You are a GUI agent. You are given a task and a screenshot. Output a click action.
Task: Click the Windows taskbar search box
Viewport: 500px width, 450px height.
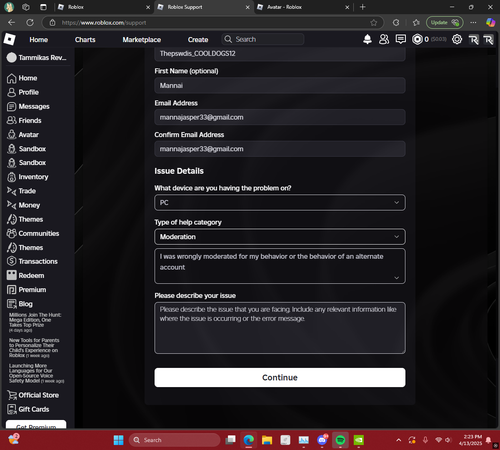(x=174, y=440)
